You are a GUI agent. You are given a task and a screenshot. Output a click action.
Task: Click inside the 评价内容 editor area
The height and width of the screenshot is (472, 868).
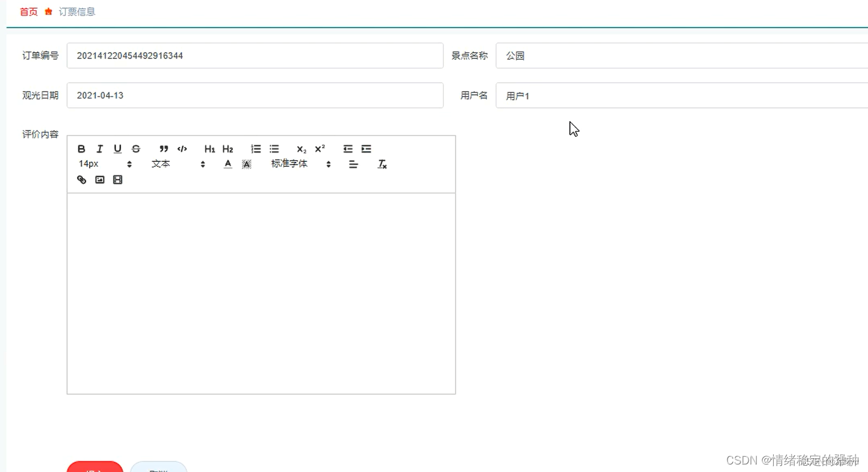pyautogui.click(x=261, y=293)
